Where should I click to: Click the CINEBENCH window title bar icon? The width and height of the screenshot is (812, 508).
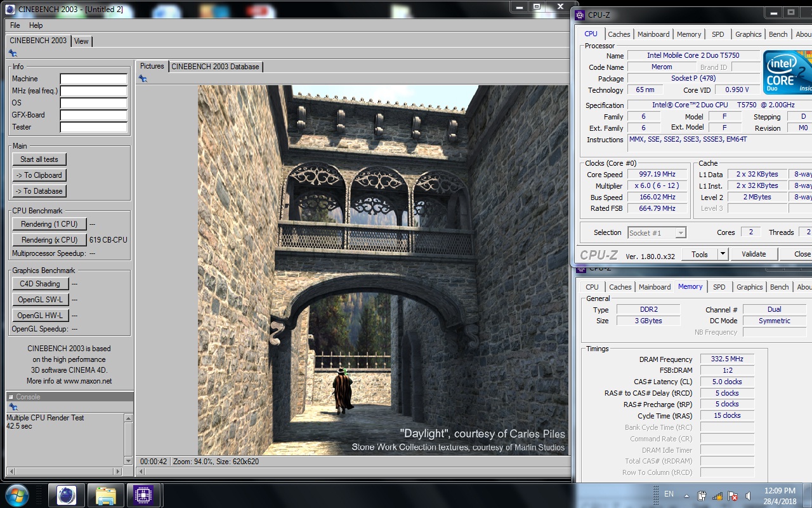[x=10, y=9]
